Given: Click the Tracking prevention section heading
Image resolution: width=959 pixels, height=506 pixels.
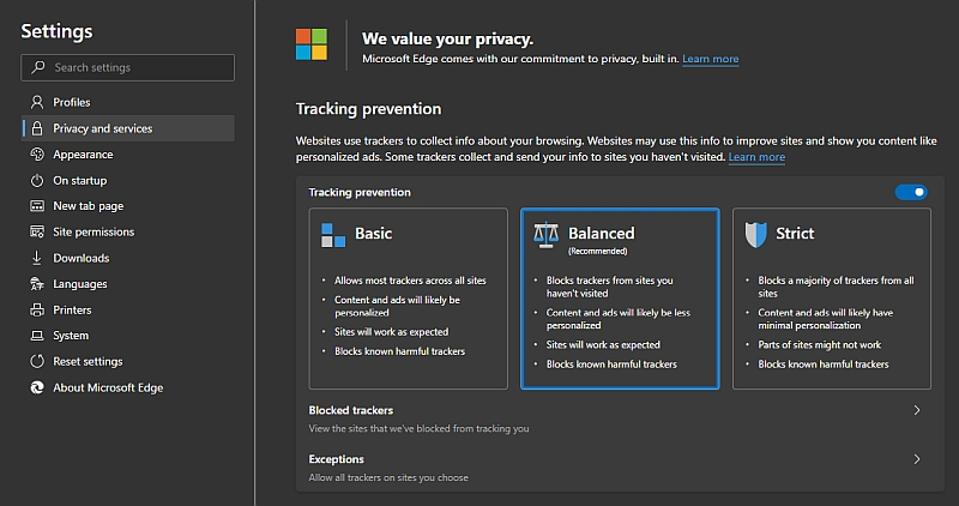Looking at the screenshot, I should pyautogui.click(x=368, y=108).
